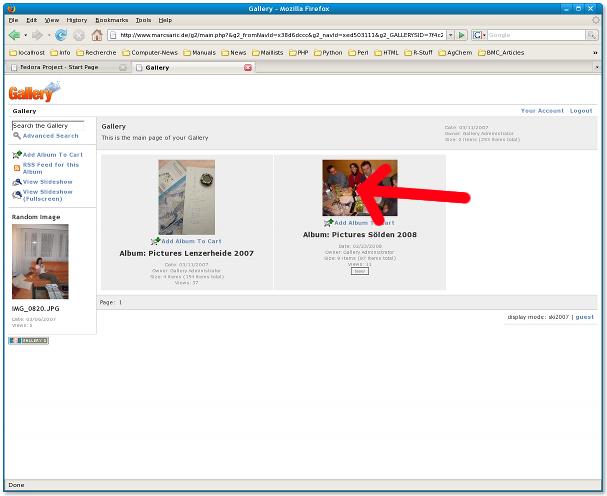Click the Home icon in navigation toolbar
Viewport: 607px width, 496px height.
click(x=96, y=35)
